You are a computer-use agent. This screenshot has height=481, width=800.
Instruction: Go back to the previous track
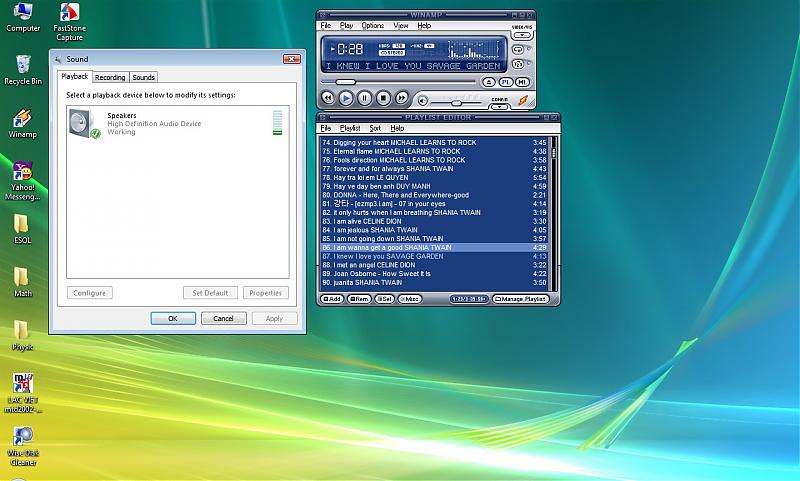[x=327, y=98]
